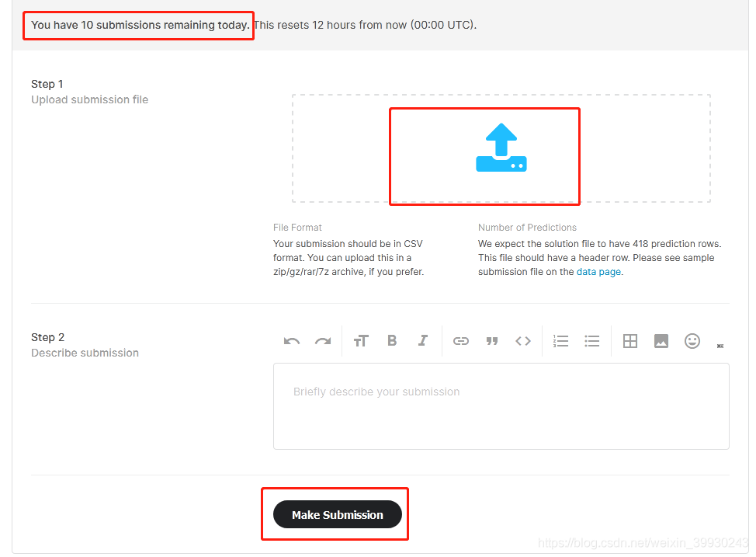Image resolution: width=756 pixels, height=557 pixels.
Task: Click the 418 prediction rows sentence
Action: coord(600,244)
